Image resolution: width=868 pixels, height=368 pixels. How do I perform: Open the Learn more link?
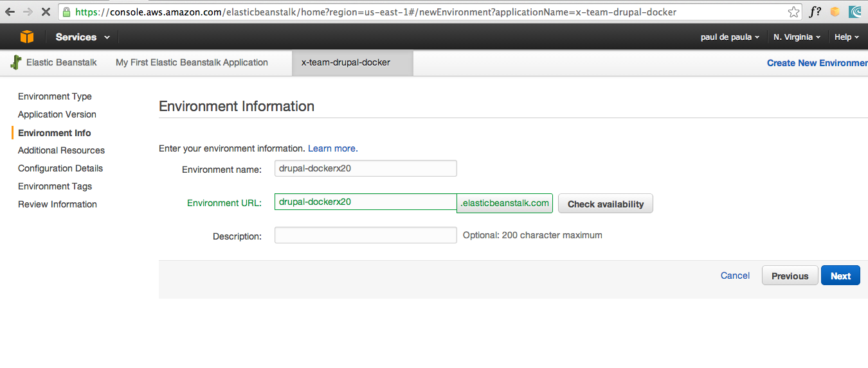click(332, 148)
